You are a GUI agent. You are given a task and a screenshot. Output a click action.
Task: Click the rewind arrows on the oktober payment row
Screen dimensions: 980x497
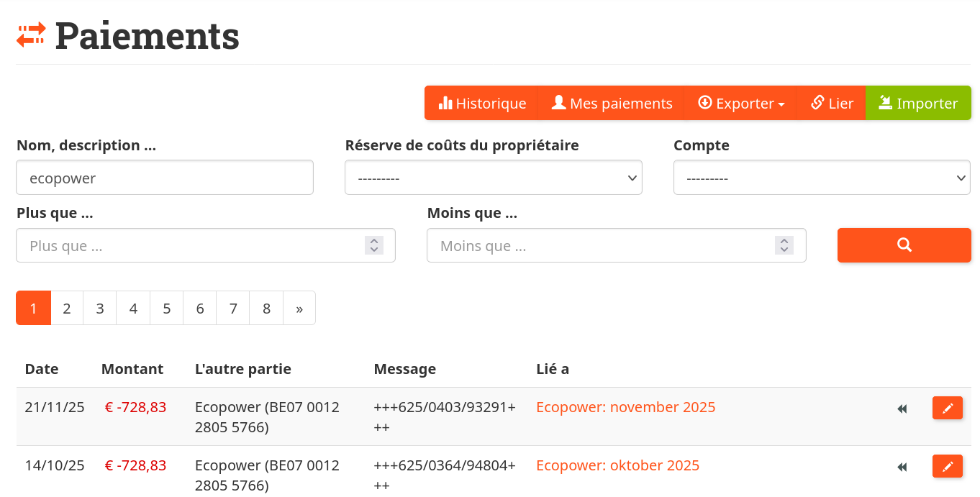pos(902,466)
